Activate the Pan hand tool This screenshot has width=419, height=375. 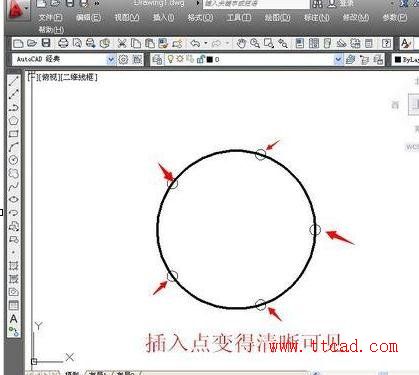[x=241, y=43]
